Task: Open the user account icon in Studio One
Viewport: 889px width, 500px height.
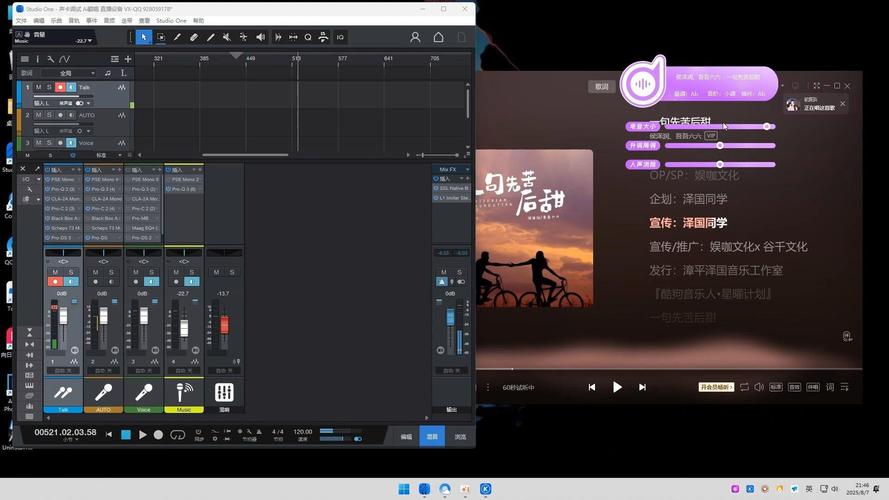Action: (415, 37)
